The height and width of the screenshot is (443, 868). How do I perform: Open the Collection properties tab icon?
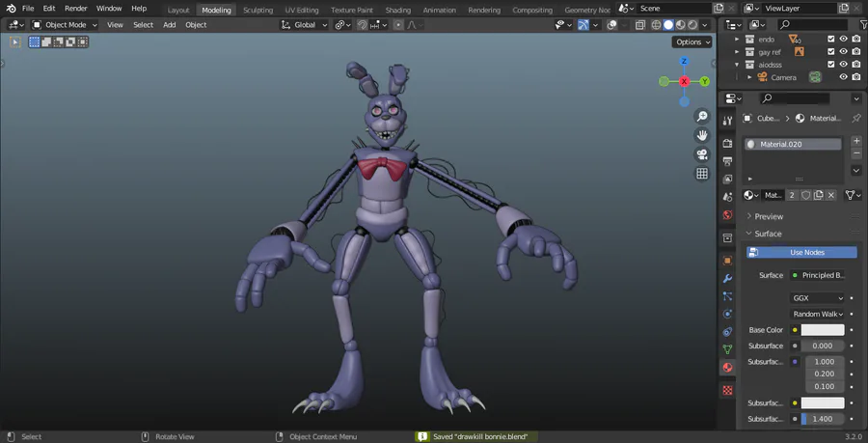point(727,238)
